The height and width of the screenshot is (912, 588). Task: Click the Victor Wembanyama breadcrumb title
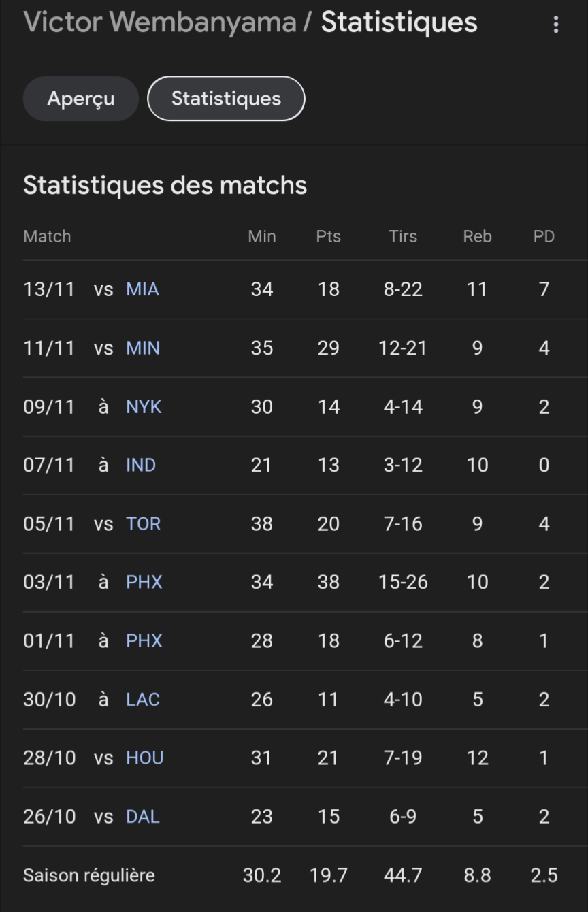point(160,22)
